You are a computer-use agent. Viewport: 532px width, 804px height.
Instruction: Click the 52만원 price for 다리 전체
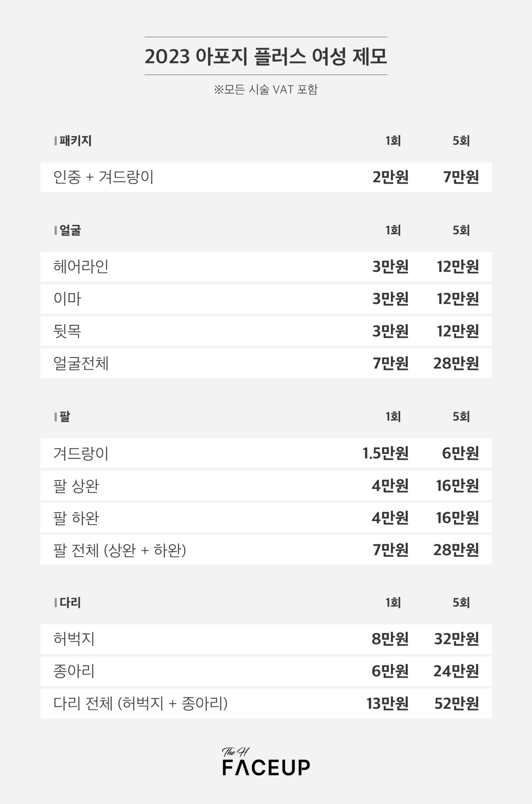456,704
